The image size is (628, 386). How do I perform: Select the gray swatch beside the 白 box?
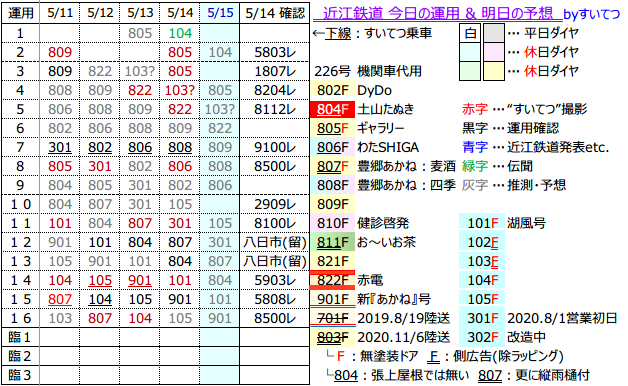point(494,33)
